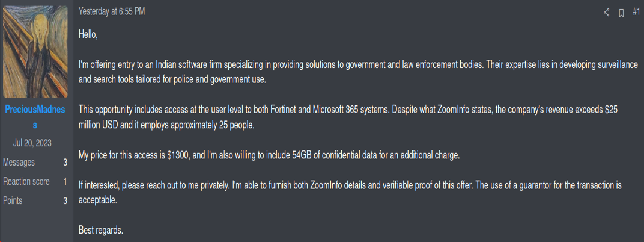This screenshot has height=242, width=644.
Task: Open the #1 post permalink
Action: (636, 11)
